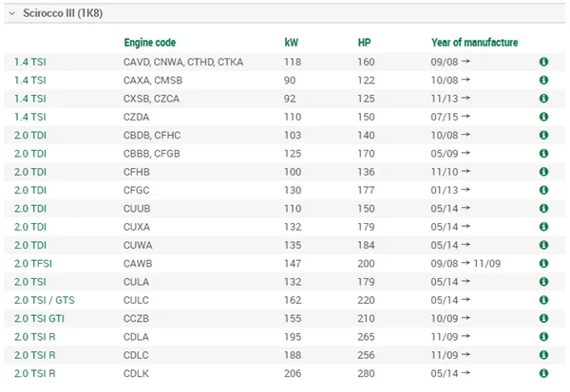The width and height of the screenshot is (570, 392).
Task: Open info icon for CDLC row
Action: tap(543, 355)
